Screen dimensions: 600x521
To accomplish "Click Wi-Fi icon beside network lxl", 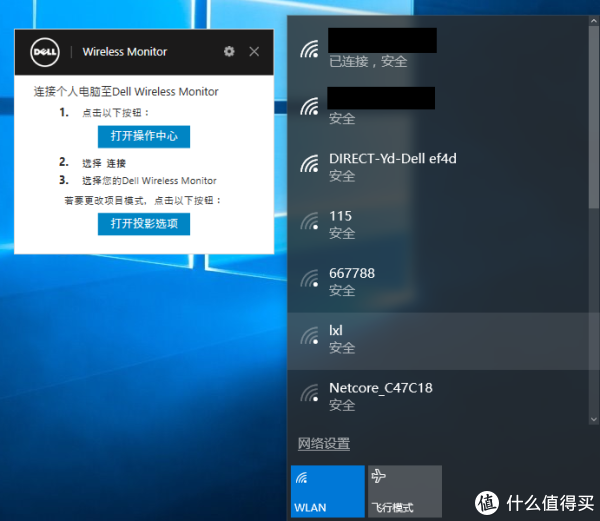I will pyautogui.click(x=309, y=336).
